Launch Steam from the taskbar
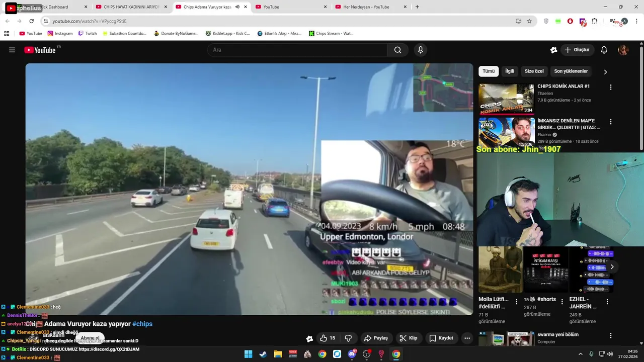Viewport: 644px width, 362px height. click(x=263, y=354)
